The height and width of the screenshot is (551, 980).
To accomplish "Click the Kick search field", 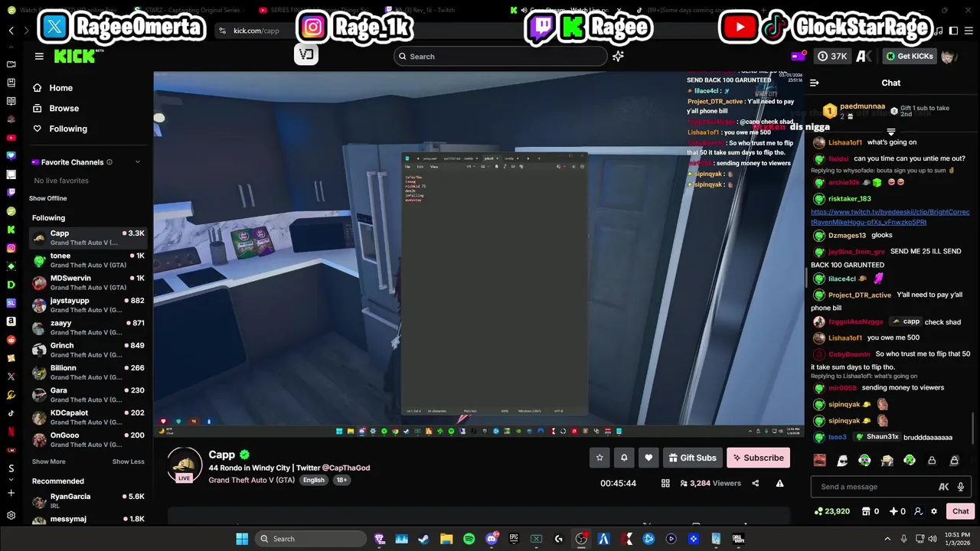I will click(x=501, y=56).
